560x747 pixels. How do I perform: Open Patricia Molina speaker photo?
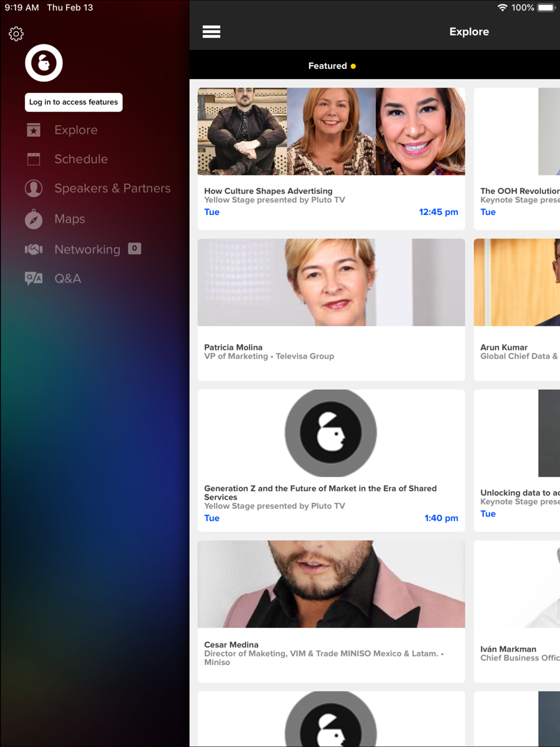click(x=332, y=282)
